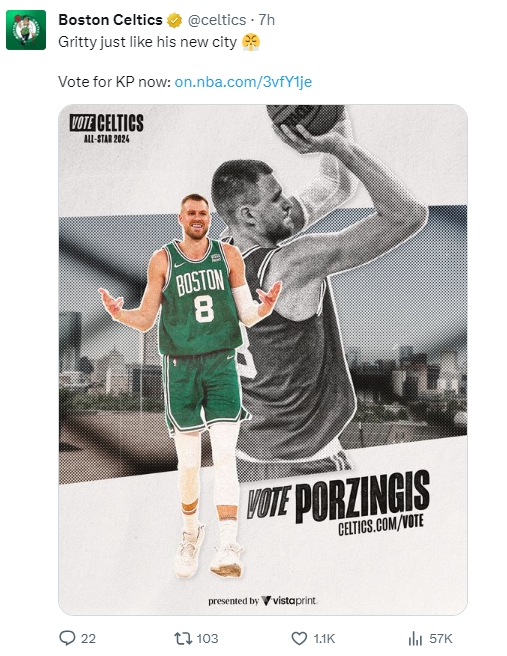The height and width of the screenshot is (656, 507).
Task: Click the Vote Celtics All-Star 2024 logo
Action: (x=107, y=128)
